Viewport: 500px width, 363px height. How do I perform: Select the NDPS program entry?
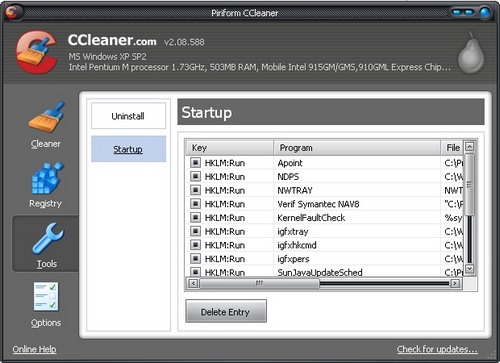(x=288, y=177)
